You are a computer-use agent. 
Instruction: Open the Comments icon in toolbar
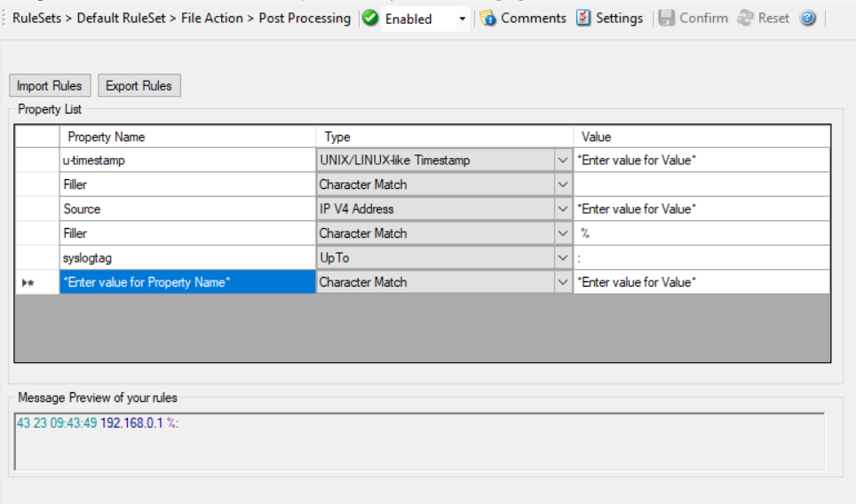pyautogui.click(x=488, y=19)
